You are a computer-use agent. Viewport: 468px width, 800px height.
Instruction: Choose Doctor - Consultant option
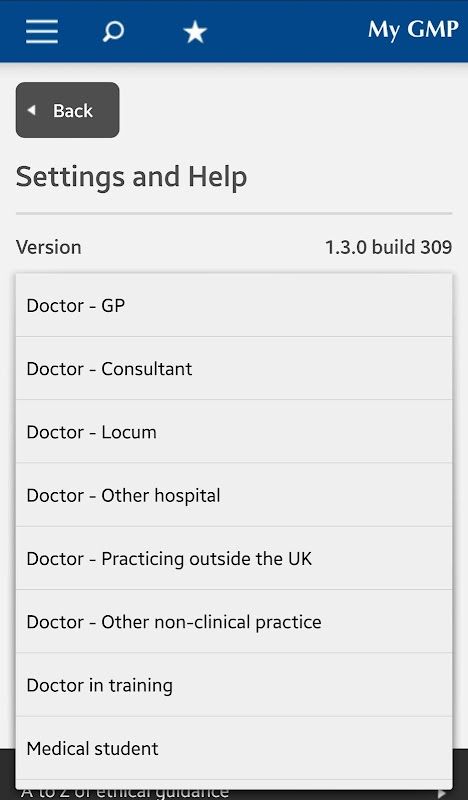pos(234,368)
